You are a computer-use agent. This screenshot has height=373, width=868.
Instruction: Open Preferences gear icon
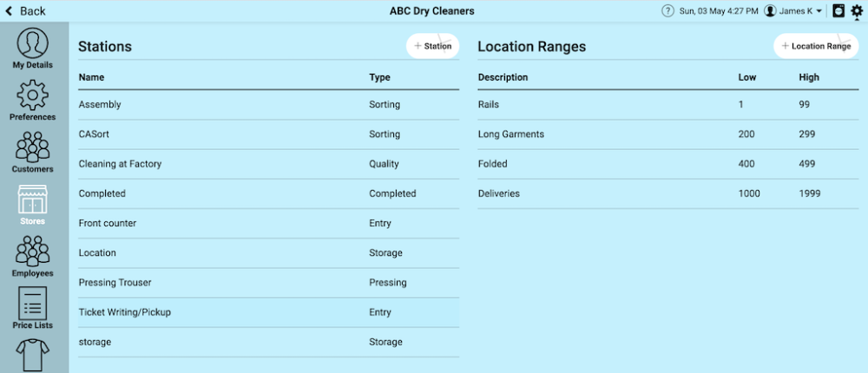[x=32, y=99]
